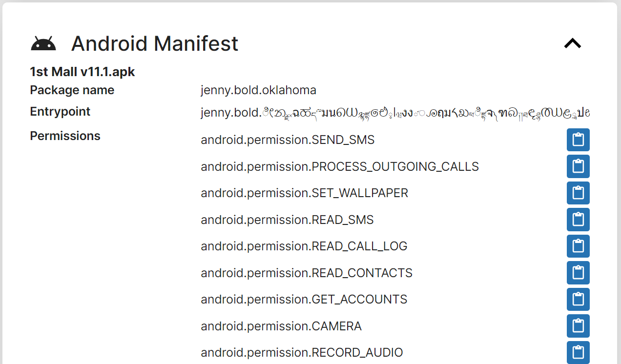Screen dimensions: 621x364
Task: Click the Android robot icon
Action: [43, 44]
